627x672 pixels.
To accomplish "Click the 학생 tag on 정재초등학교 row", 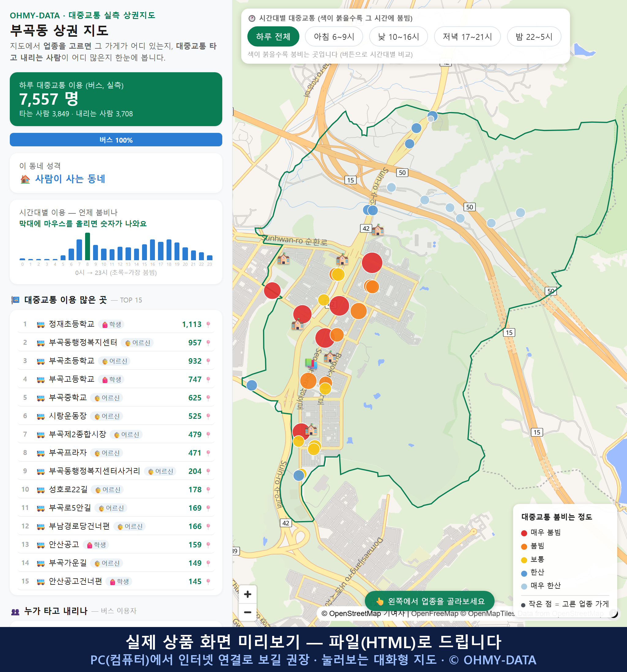I will pos(111,325).
